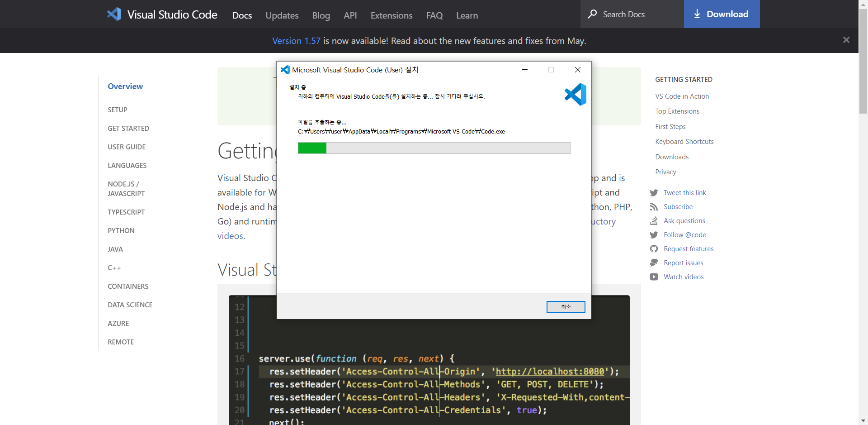Open the FAQ navigation item

(434, 15)
